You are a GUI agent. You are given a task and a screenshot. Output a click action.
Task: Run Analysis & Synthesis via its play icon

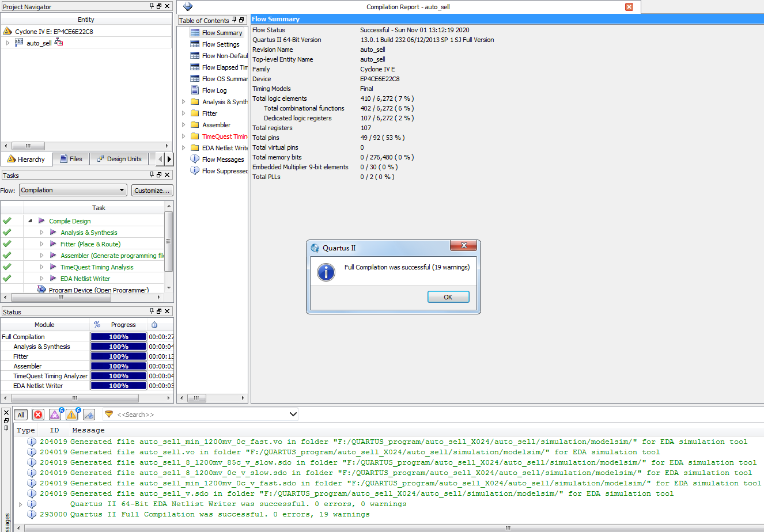[x=53, y=232]
